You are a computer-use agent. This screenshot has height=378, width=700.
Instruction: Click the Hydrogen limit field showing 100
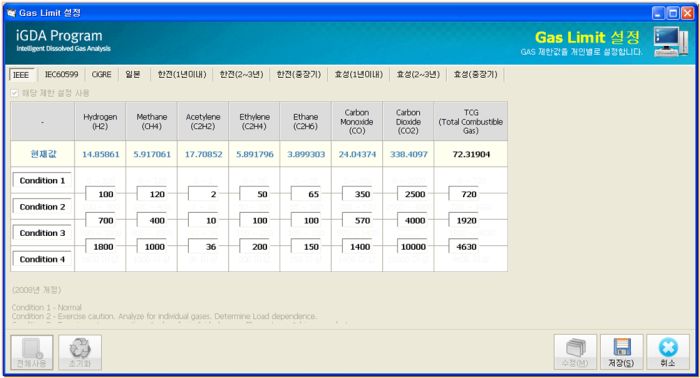click(x=100, y=194)
